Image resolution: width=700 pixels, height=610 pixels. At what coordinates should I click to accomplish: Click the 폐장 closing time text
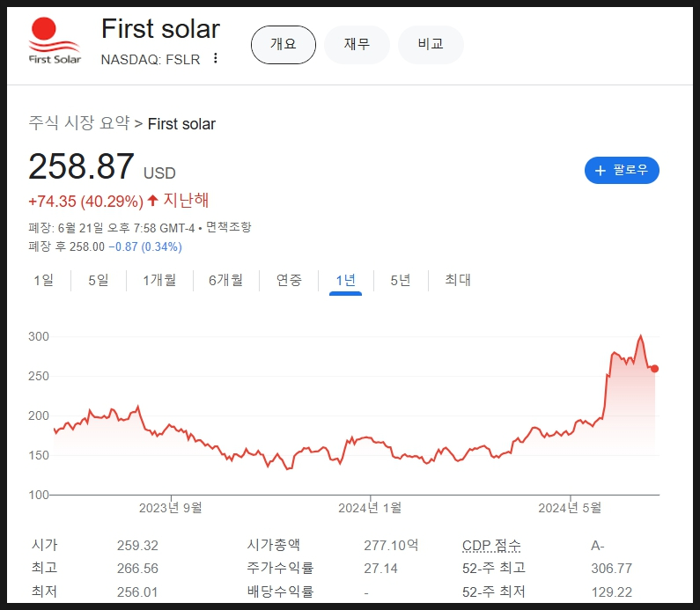[x=112, y=228]
